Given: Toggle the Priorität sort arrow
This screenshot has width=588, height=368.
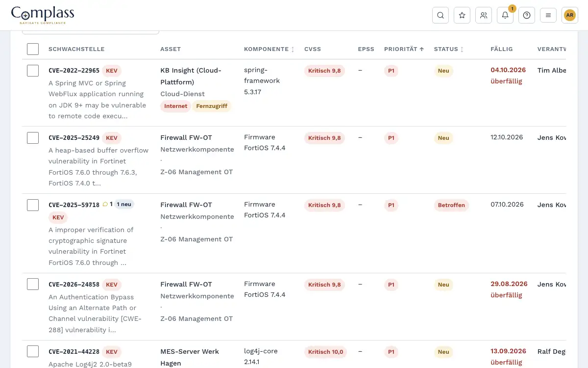Looking at the screenshot, I should tap(421, 49).
